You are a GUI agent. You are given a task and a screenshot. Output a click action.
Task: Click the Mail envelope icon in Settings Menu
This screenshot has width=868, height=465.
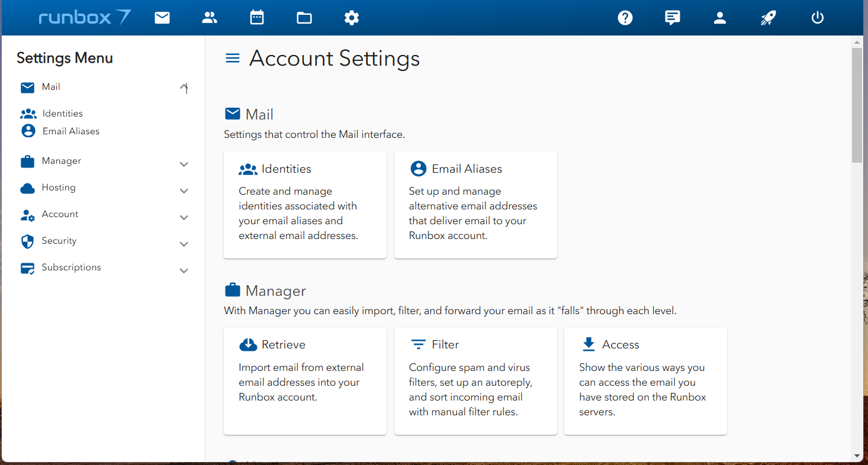click(27, 88)
